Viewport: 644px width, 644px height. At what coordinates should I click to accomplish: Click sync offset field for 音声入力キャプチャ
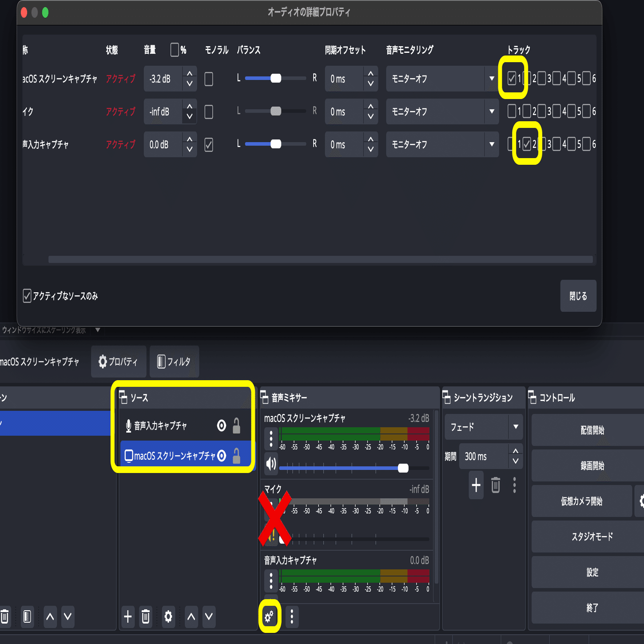click(x=344, y=145)
